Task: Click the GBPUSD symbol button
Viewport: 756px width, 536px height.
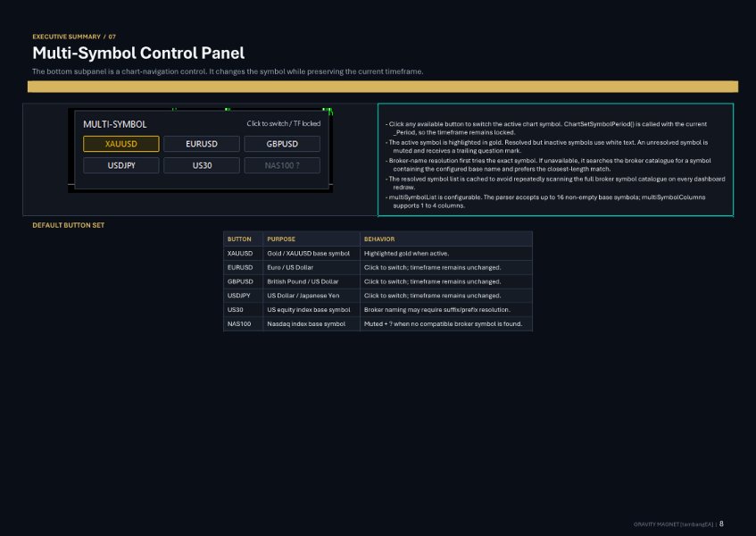Action: pos(282,144)
